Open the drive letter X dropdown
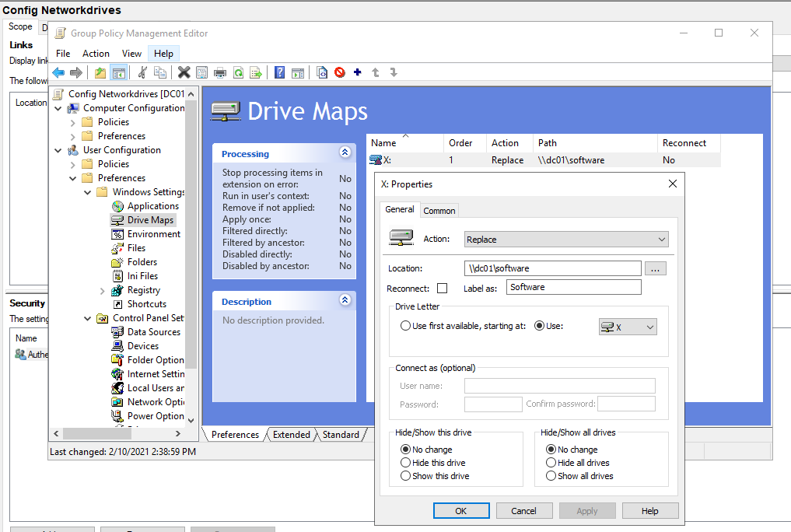The height and width of the screenshot is (532, 791). (x=628, y=327)
